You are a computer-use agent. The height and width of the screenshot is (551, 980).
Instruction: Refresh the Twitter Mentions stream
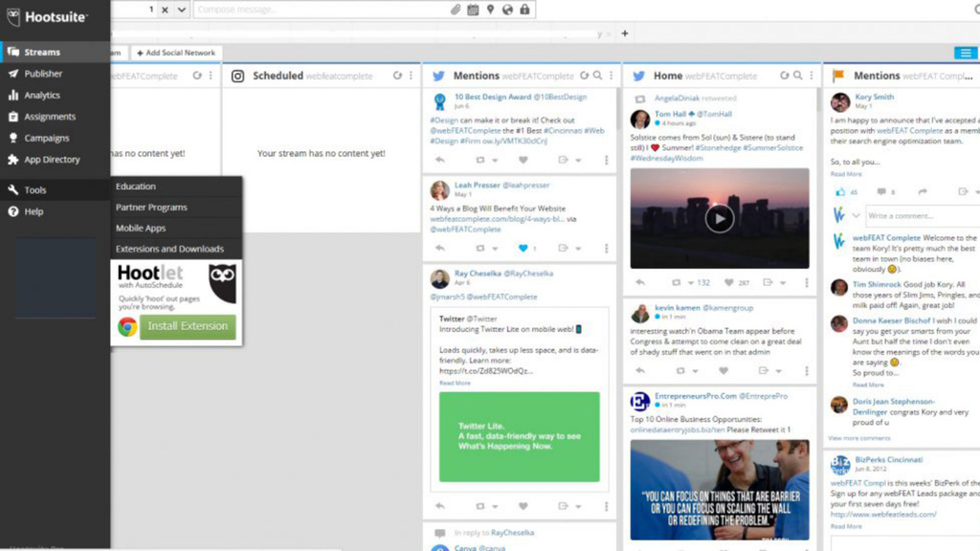coord(585,76)
